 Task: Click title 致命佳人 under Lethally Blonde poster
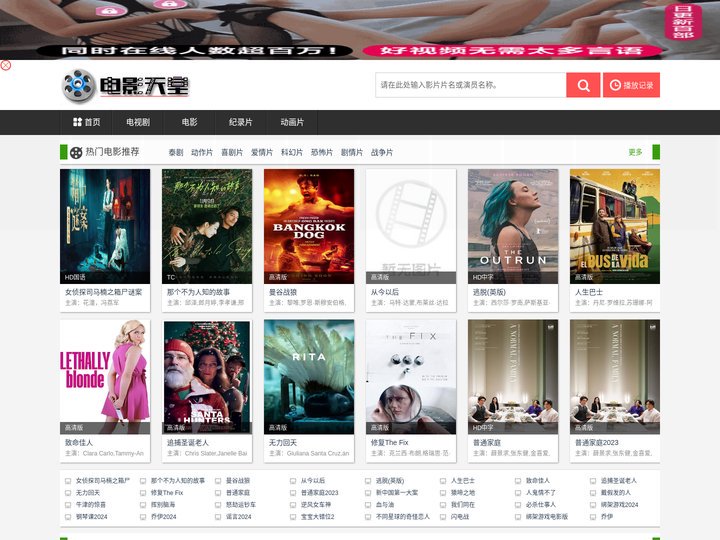pyautogui.click(x=79, y=443)
